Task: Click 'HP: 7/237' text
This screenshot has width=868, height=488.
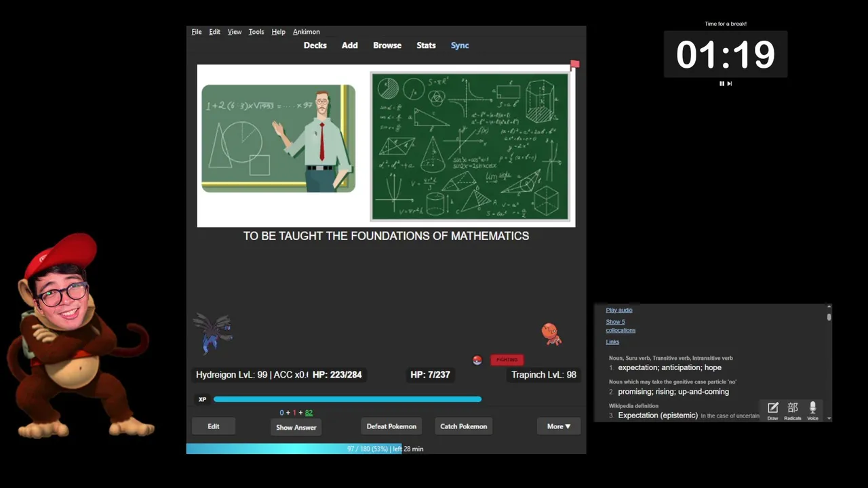Action: pyautogui.click(x=430, y=375)
